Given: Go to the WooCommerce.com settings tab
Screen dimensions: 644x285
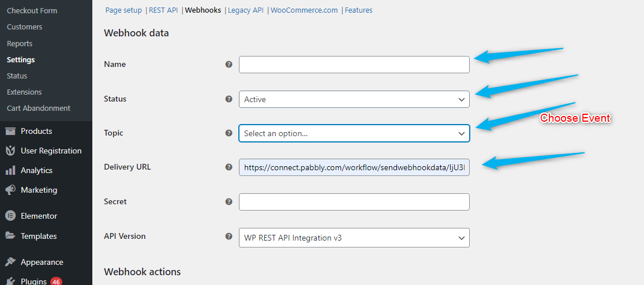Looking at the screenshot, I should (x=304, y=10).
